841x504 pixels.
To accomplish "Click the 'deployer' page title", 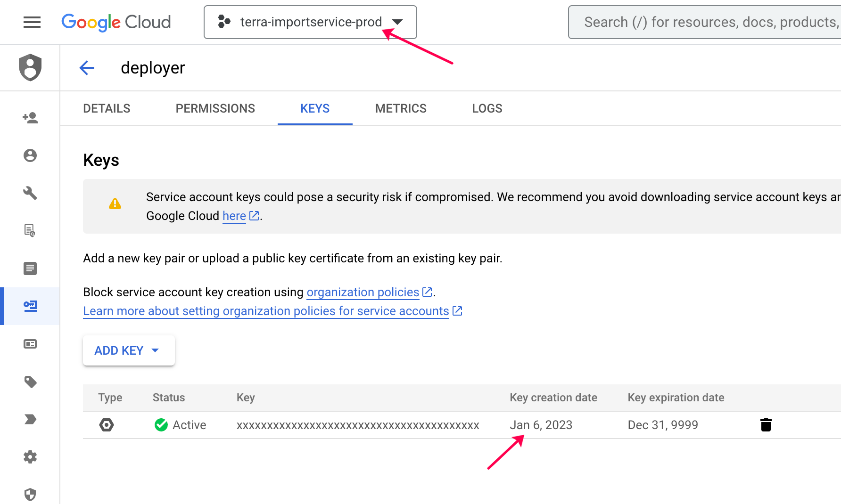I will [x=153, y=68].
